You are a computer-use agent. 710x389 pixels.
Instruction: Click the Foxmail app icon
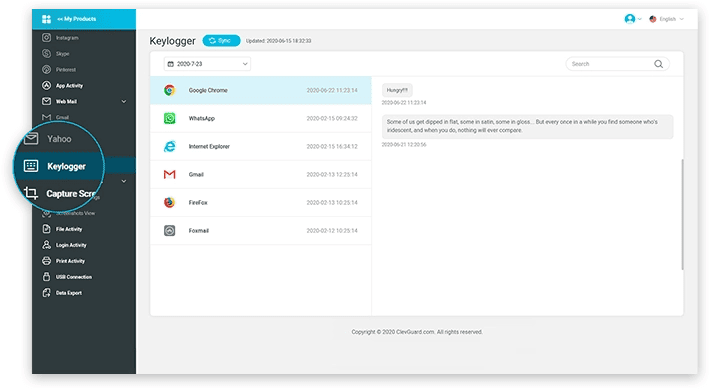pyautogui.click(x=169, y=231)
